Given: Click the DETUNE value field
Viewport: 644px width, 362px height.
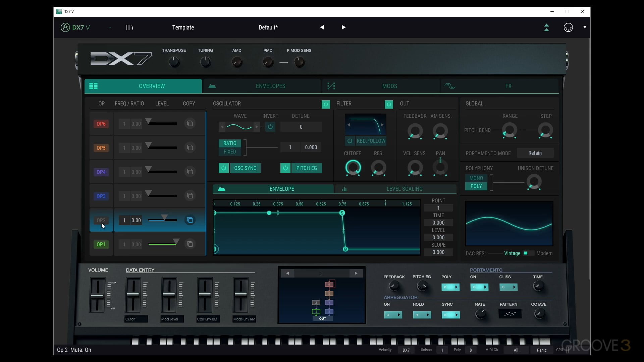Looking at the screenshot, I should [301, 127].
